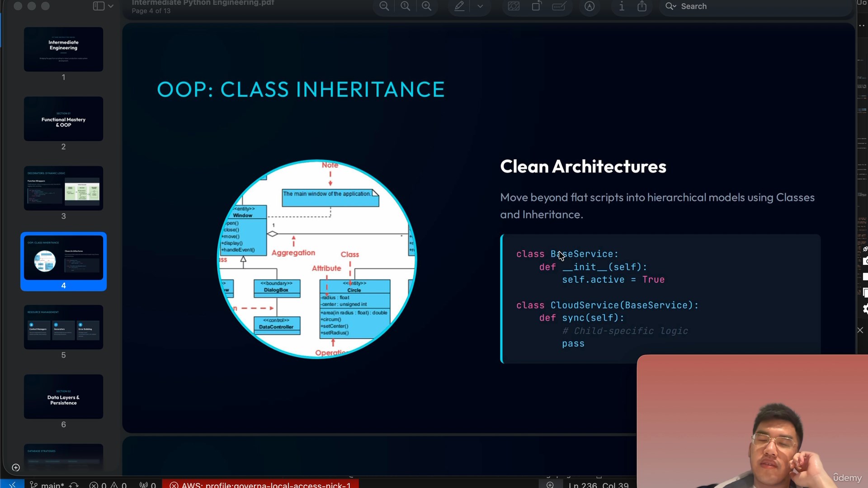Select the page 4 Class Inheritance thumbnail
This screenshot has height=488, width=868.
[63, 258]
